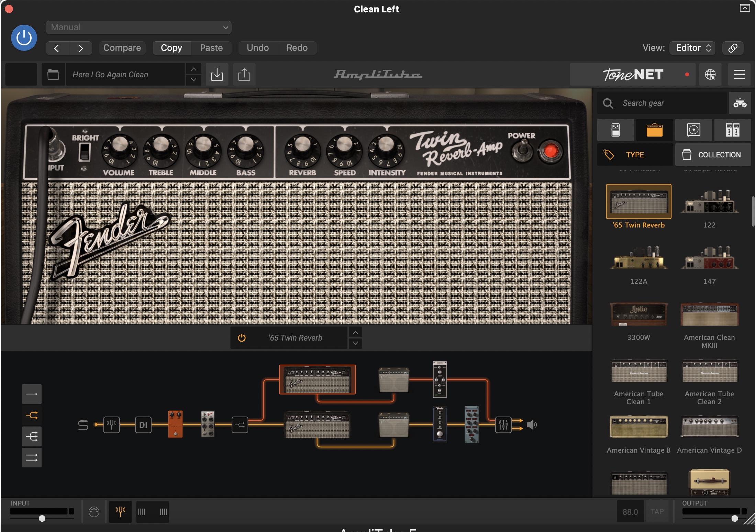Image resolution: width=756 pixels, height=532 pixels.
Task: Select the 122 amp thumbnail
Action: (709, 202)
